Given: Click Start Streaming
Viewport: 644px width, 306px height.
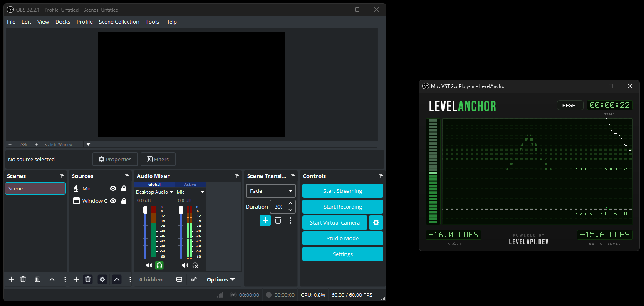Looking at the screenshot, I should [343, 191].
